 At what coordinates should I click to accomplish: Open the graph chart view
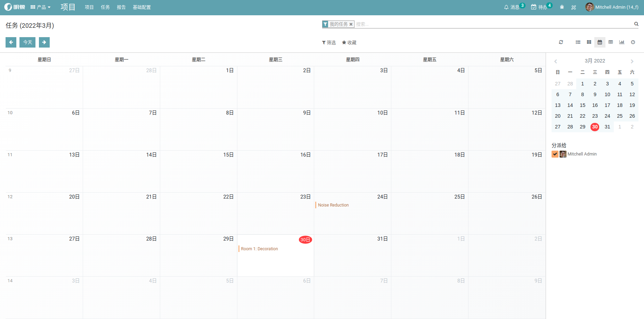(622, 42)
